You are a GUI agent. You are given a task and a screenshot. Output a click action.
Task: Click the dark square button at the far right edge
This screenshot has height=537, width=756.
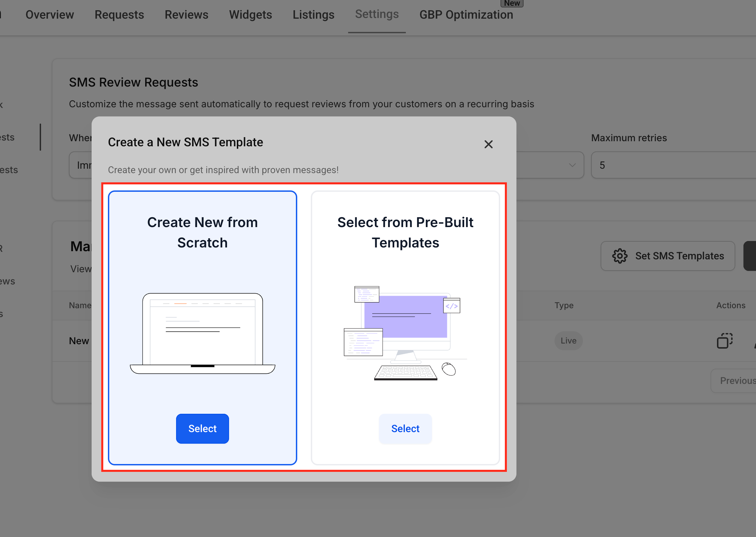coord(750,256)
